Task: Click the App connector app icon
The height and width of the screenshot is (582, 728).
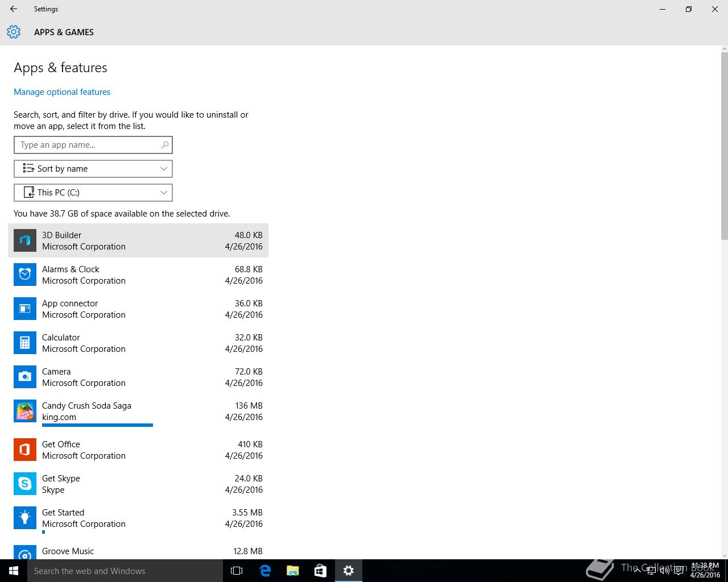Action: pyautogui.click(x=25, y=309)
